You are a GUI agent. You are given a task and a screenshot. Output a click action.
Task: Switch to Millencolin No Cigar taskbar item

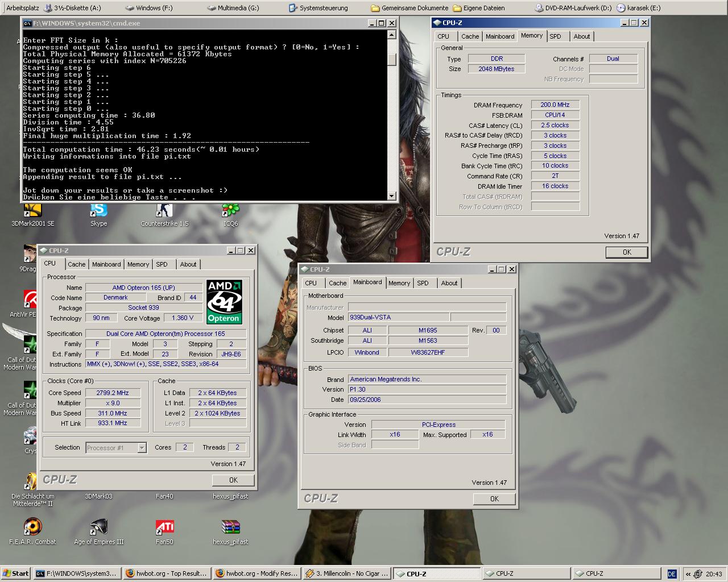346,573
